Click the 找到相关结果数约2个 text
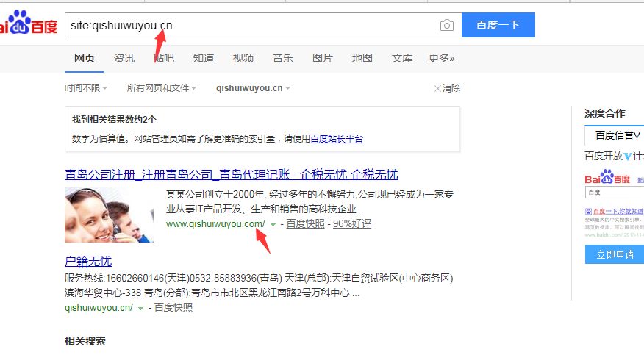 coord(114,120)
